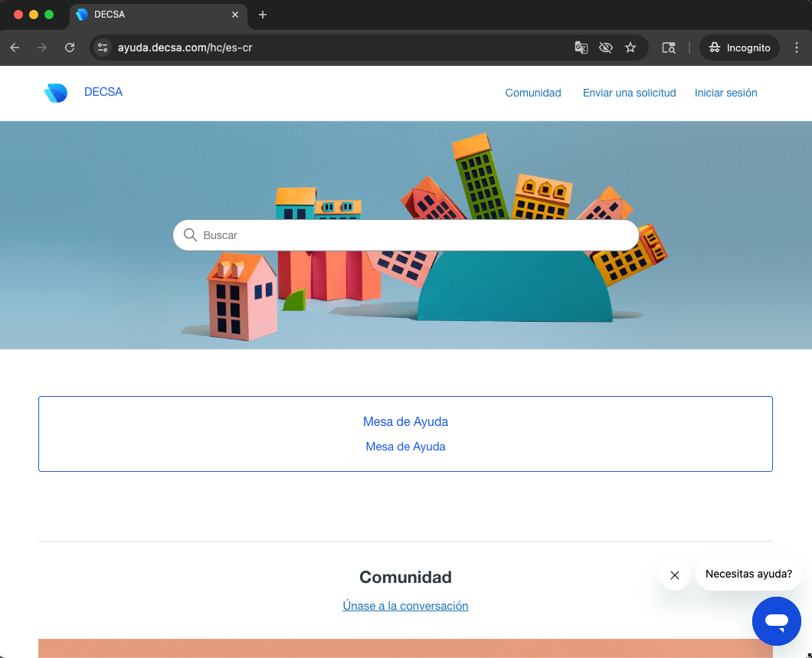The height and width of the screenshot is (658, 812).
Task: Click the DECSA logo icon
Action: click(56, 93)
